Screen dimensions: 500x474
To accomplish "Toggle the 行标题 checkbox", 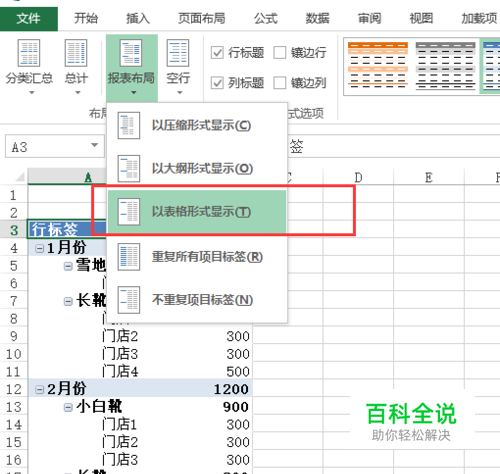I will [x=217, y=53].
